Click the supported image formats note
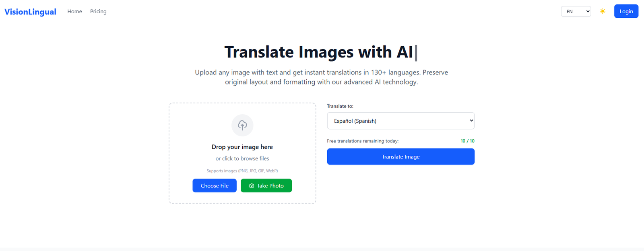This screenshot has height=251, width=644. click(242, 171)
